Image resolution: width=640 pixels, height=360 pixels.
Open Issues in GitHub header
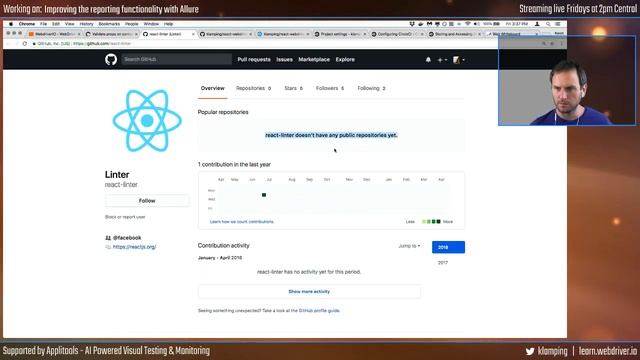[x=284, y=60]
